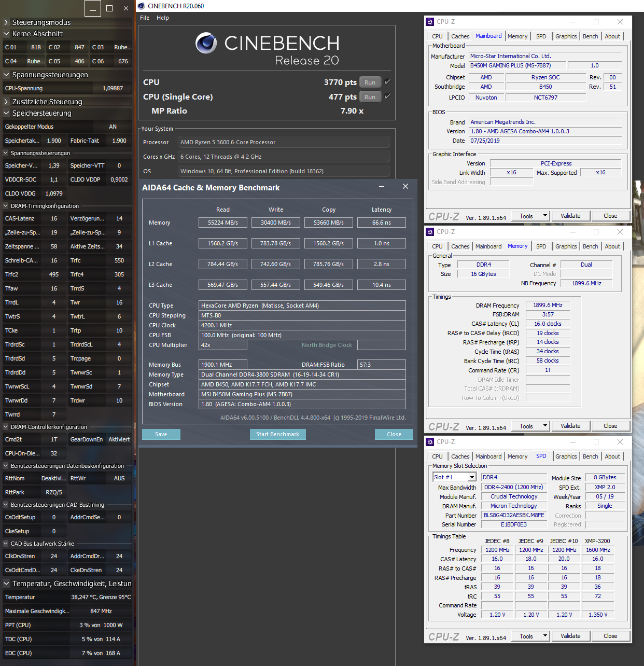Collapse the Spannungssteuerungen main section
Screen dimensions: 644x666
(6, 75)
